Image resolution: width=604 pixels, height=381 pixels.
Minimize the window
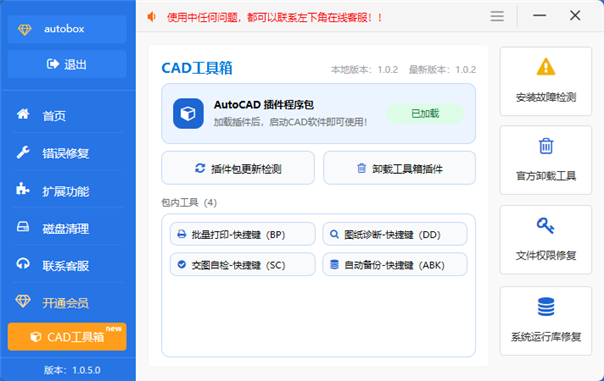[x=539, y=16]
